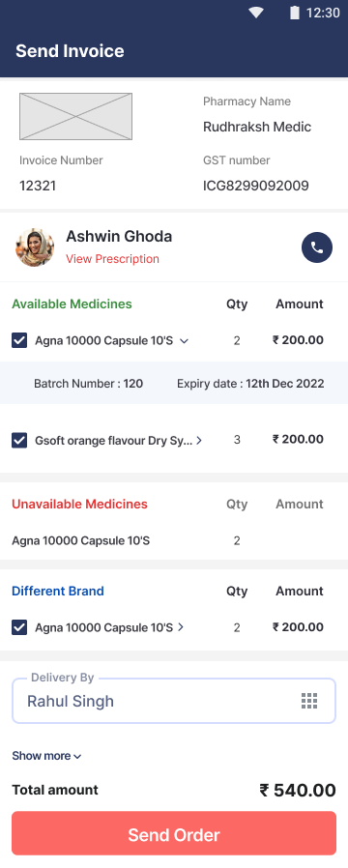Image resolution: width=348 pixels, height=868 pixels.
Task: Select the Delivery By Rahul Singh field
Action: click(x=174, y=701)
